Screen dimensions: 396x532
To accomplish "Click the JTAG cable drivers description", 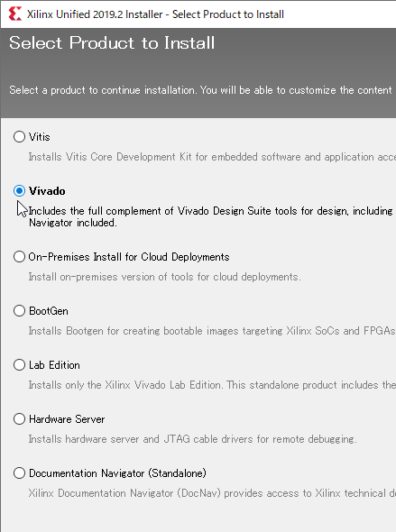I will pyautogui.click(x=192, y=439).
